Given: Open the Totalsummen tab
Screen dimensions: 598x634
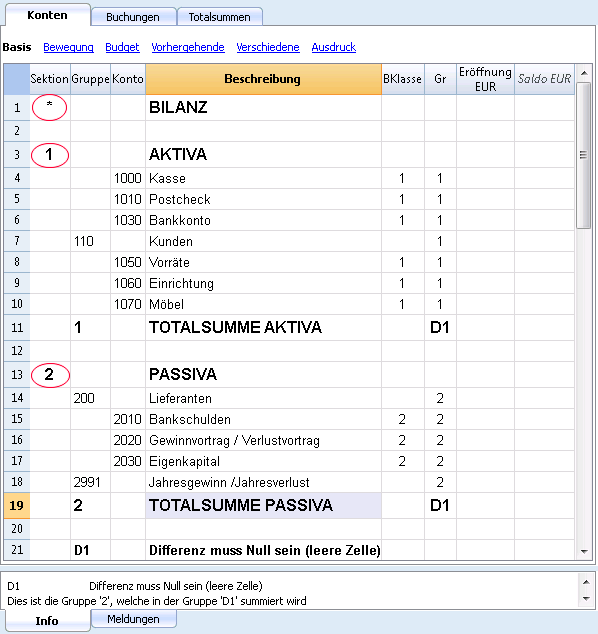Looking at the screenshot, I should pos(220,17).
